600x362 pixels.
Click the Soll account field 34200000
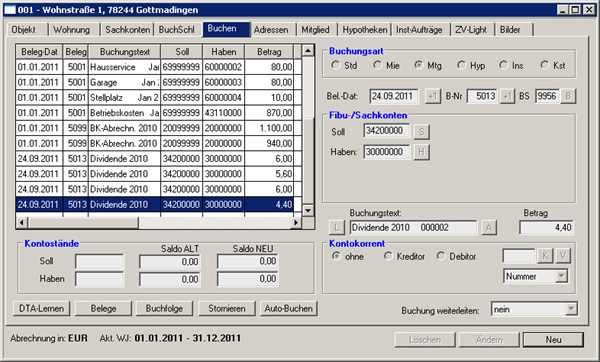tap(386, 131)
